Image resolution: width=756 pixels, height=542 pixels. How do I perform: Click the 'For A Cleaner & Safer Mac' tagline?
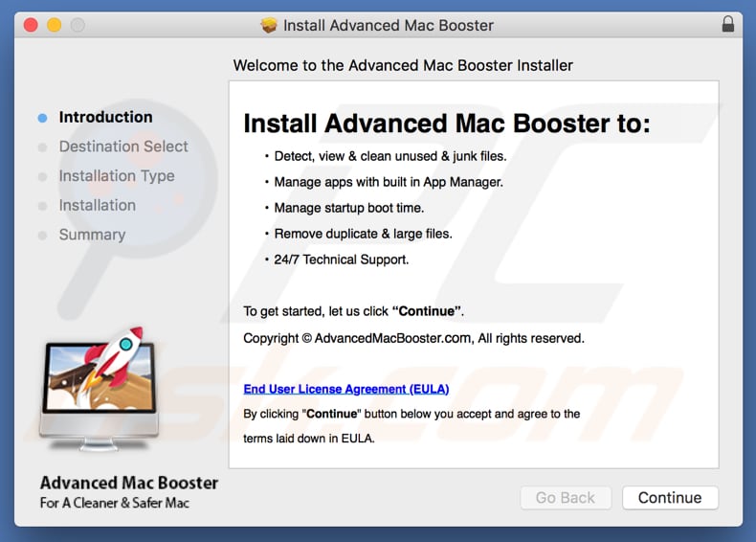point(115,503)
